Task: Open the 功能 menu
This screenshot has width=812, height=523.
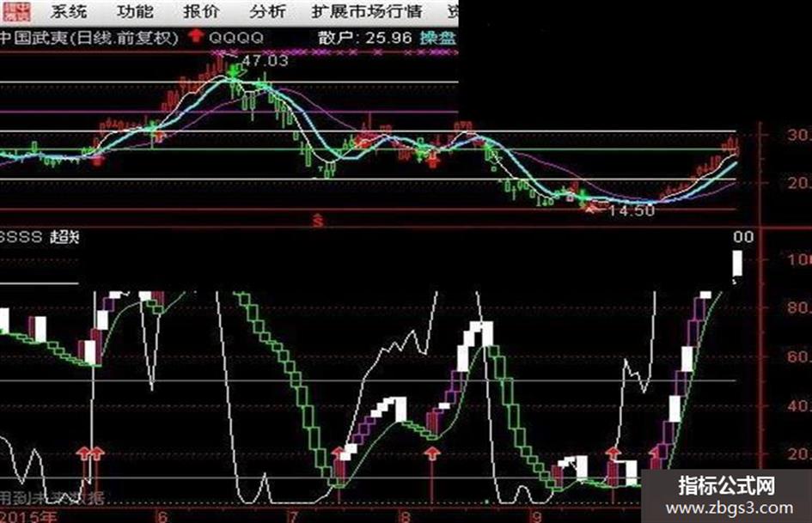Action: 134,11
